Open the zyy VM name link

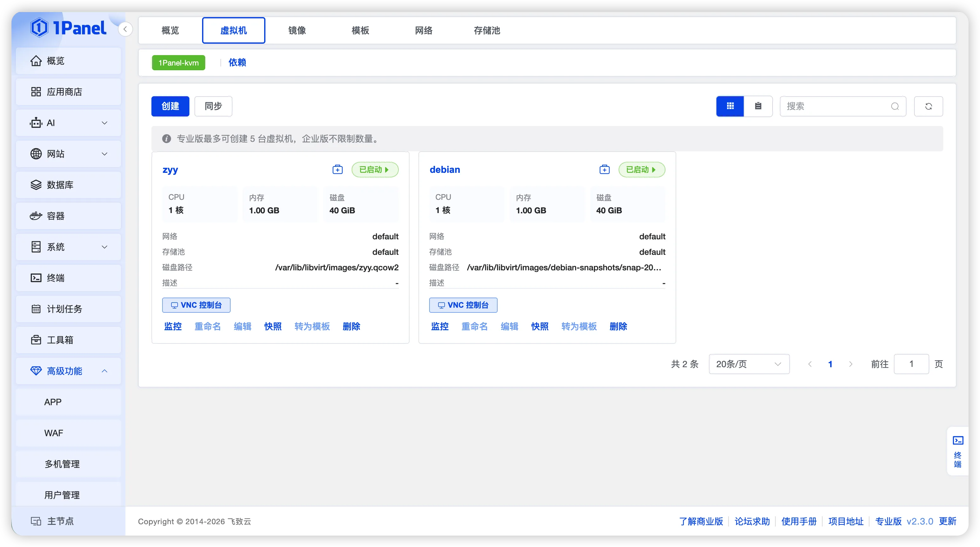coord(170,170)
